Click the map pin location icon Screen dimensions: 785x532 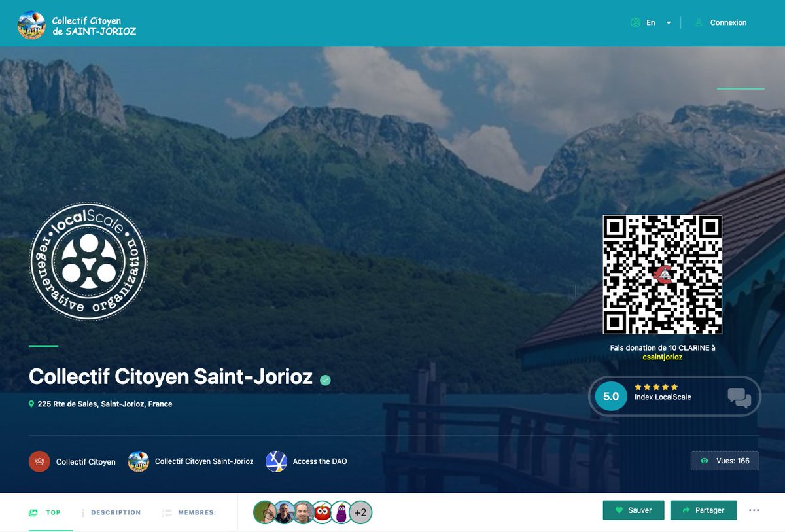pyautogui.click(x=31, y=404)
